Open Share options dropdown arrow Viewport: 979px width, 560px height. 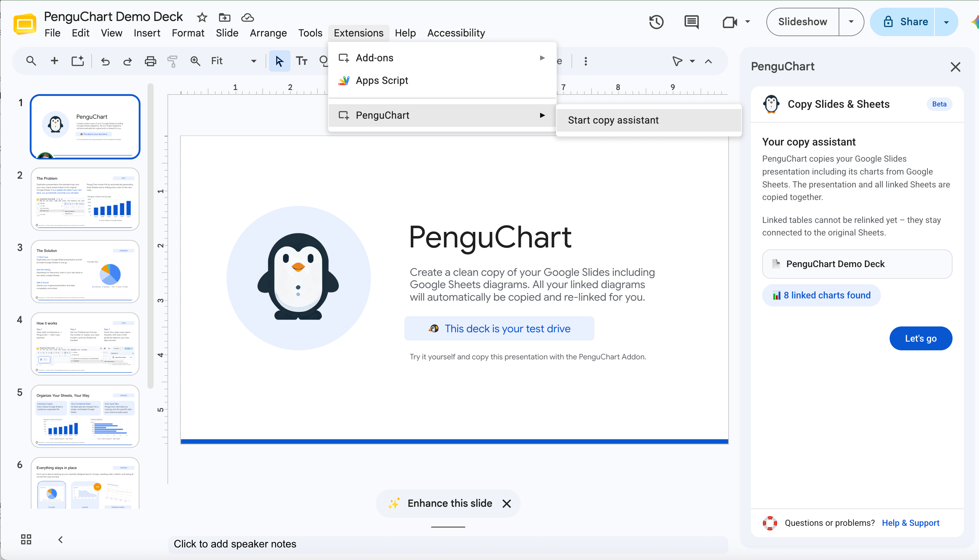946,22
